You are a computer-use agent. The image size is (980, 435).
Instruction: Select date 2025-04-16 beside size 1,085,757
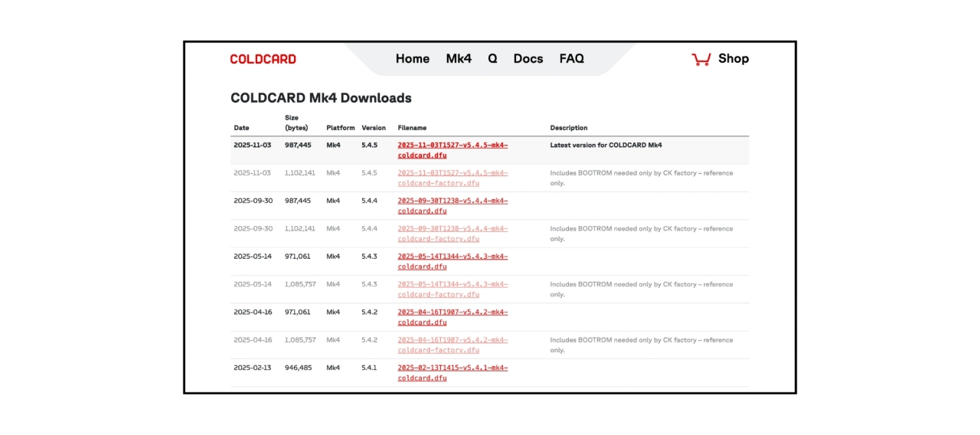click(252, 340)
